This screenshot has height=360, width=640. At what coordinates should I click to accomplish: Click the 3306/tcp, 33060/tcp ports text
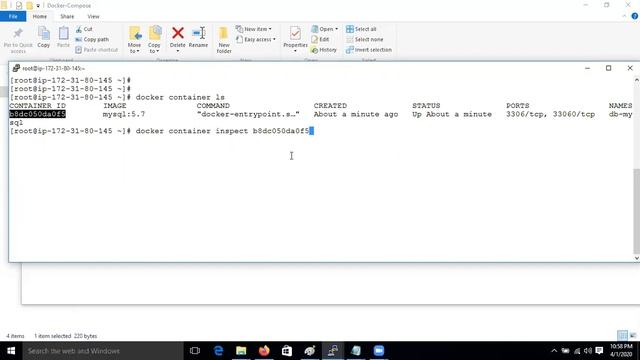[x=550, y=114]
